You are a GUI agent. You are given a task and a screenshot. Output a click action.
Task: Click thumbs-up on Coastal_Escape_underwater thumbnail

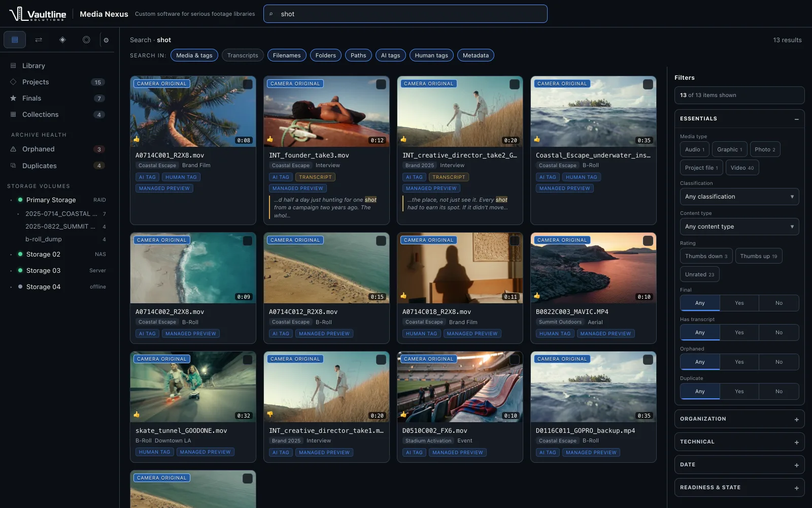pyautogui.click(x=537, y=139)
